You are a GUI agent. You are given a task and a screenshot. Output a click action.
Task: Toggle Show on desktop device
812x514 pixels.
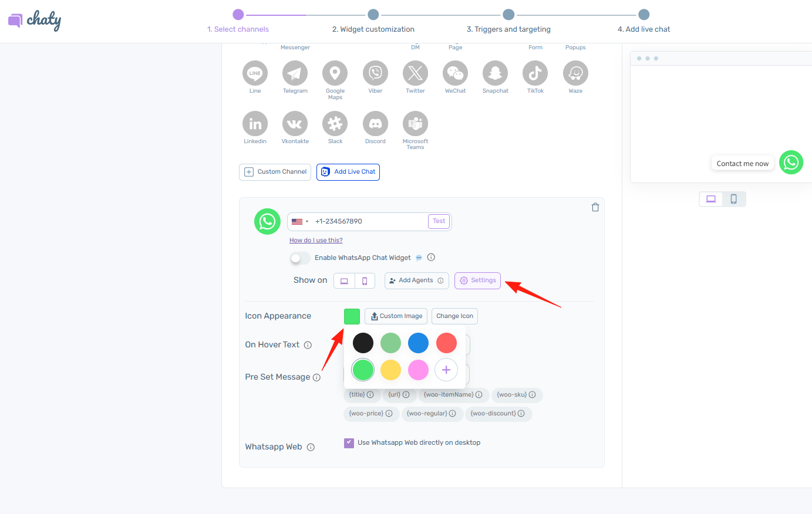tap(344, 281)
